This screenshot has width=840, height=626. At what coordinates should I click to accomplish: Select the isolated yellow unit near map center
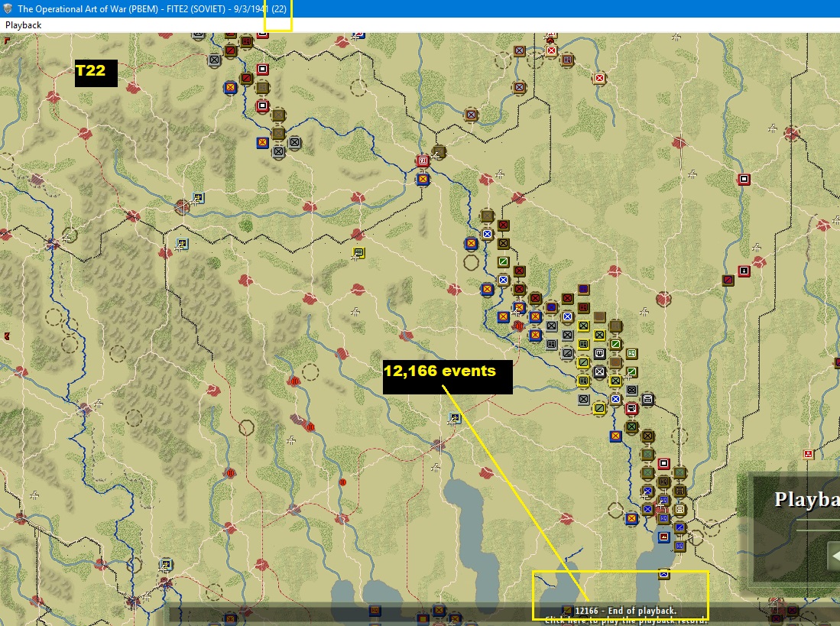click(358, 252)
